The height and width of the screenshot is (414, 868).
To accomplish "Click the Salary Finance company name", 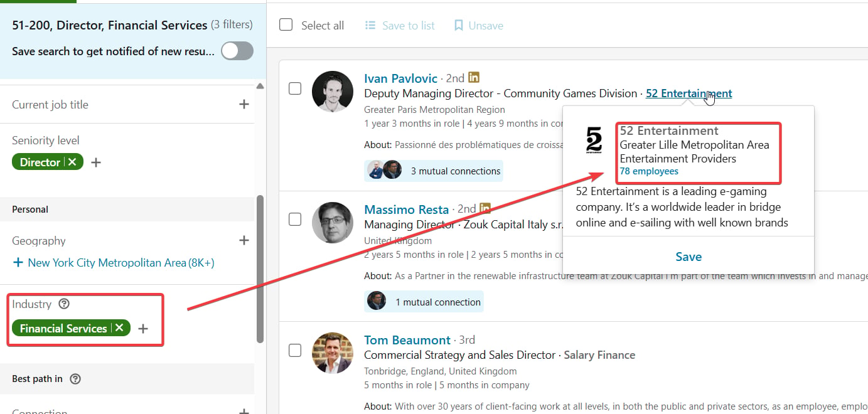I will pyautogui.click(x=599, y=355).
